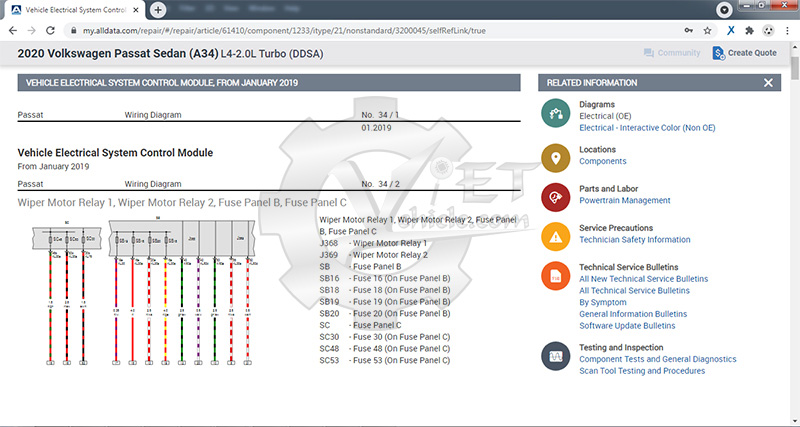Click the blue X extension icon
800x427 pixels.
tap(731, 31)
